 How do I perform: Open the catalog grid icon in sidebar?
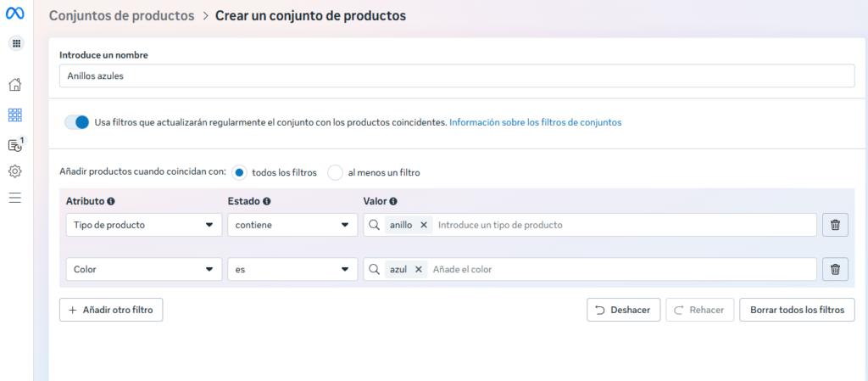coord(15,115)
